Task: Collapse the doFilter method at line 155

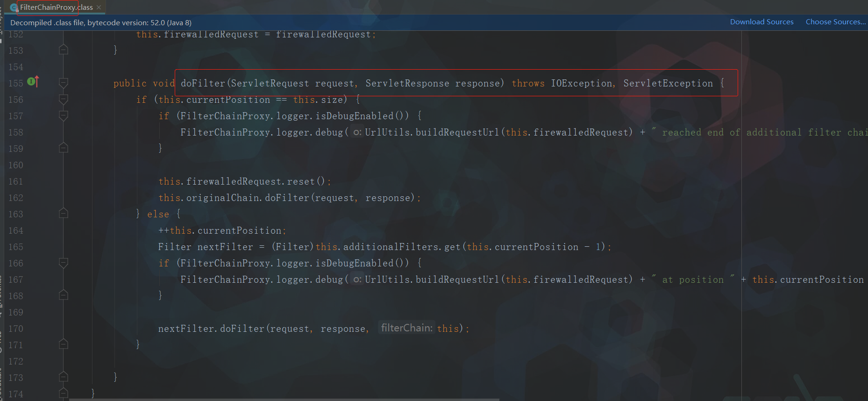Action: click(64, 83)
